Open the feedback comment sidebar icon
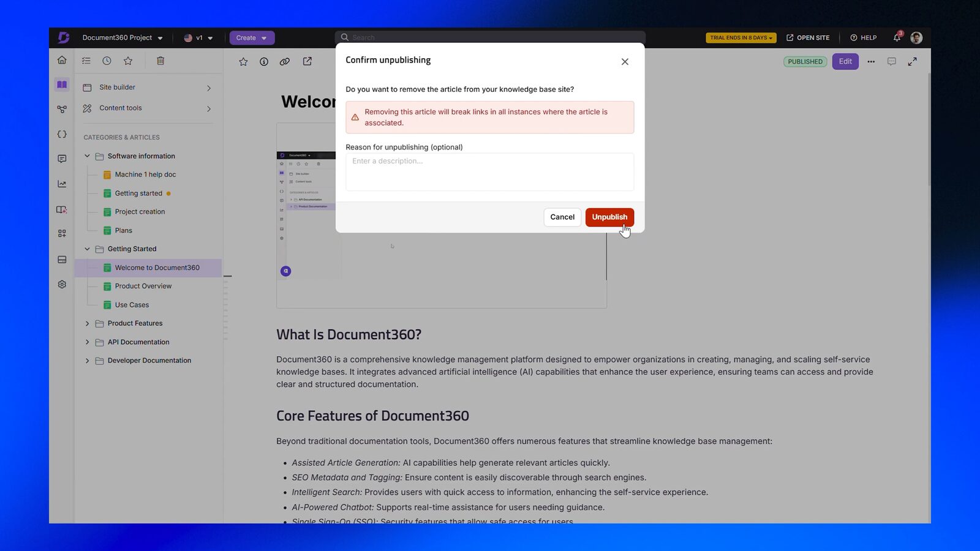This screenshot has height=551, width=980. [62, 159]
